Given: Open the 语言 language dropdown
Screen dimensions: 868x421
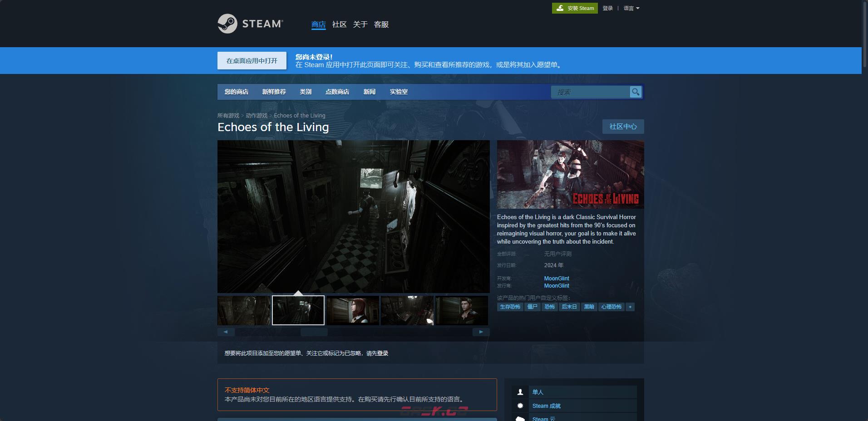Looking at the screenshot, I should point(631,8).
